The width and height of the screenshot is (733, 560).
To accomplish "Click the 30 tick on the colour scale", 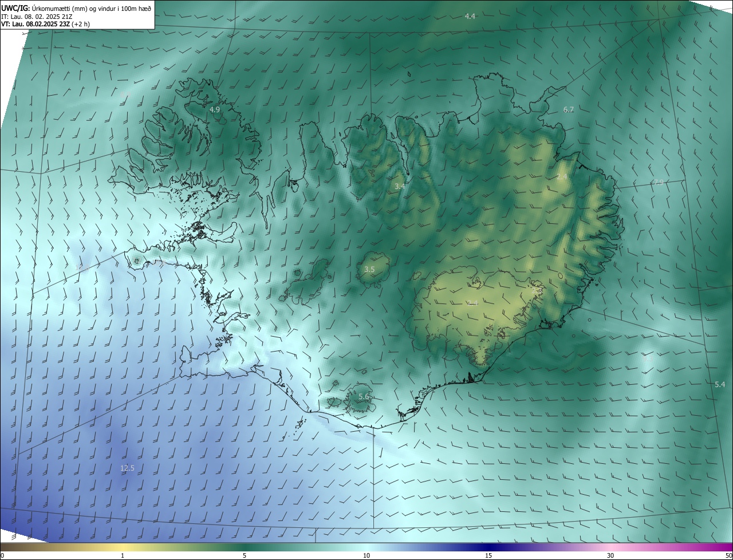I will [x=610, y=555].
